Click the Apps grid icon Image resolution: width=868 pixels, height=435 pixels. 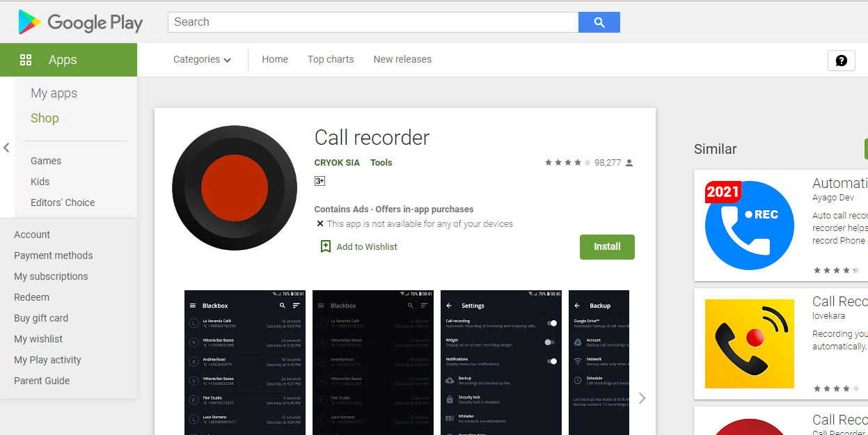tap(26, 60)
